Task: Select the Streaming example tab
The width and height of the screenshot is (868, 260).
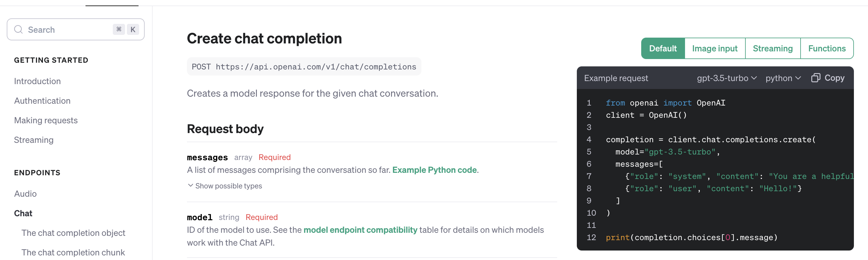Action: (x=773, y=48)
